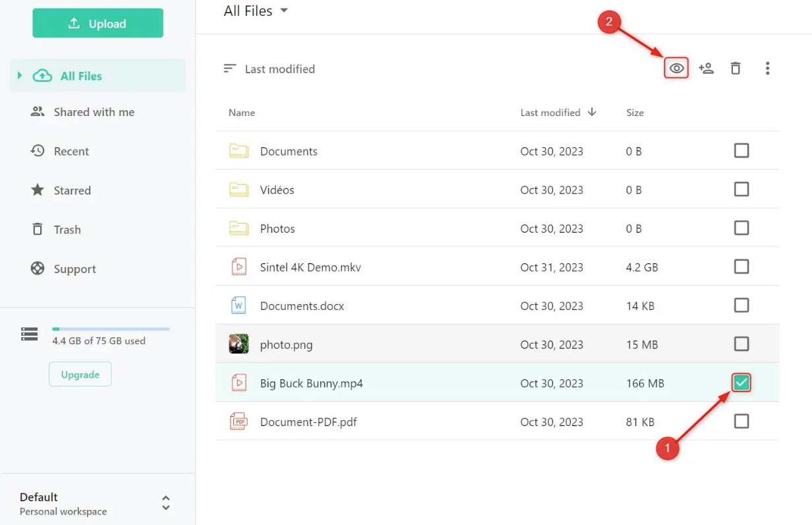Click 4.4 GB of 75 GB used text
This screenshot has width=812, height=525.
pyautogui.click(x=99, y=341)
